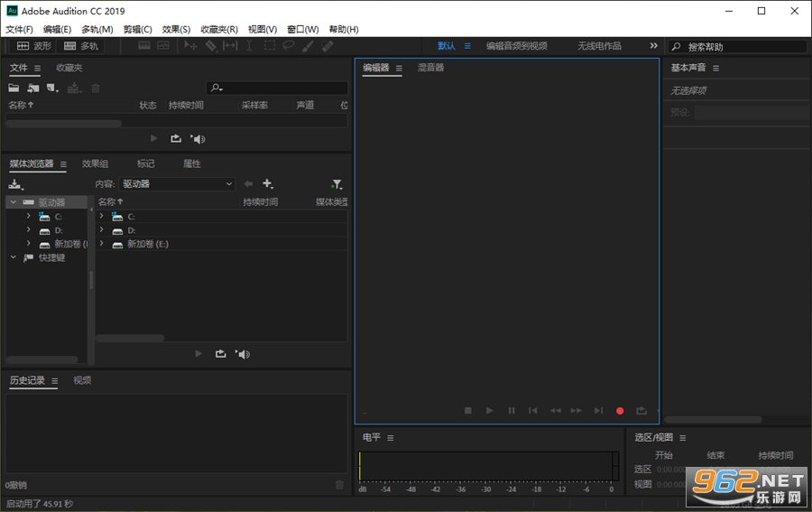Open the 编辑(E) menu
Image resolution: width=812 pixels, height=512 pixels.
tap(57, 30)
